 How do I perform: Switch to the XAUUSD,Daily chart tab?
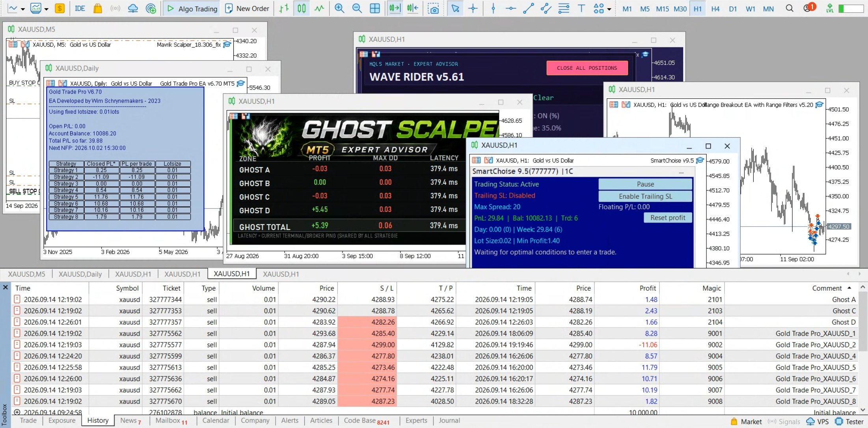click(x=80, y=274)
